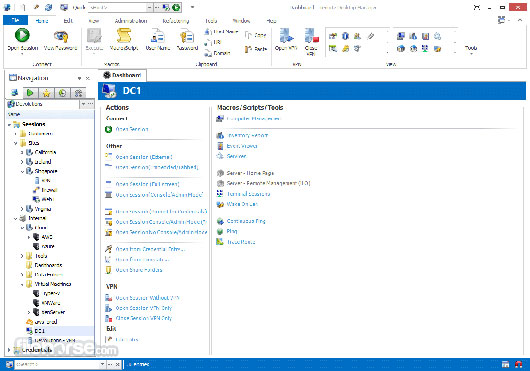Expand the California site node
Screen dimensions: 530x371
click(x=22, y=152)
